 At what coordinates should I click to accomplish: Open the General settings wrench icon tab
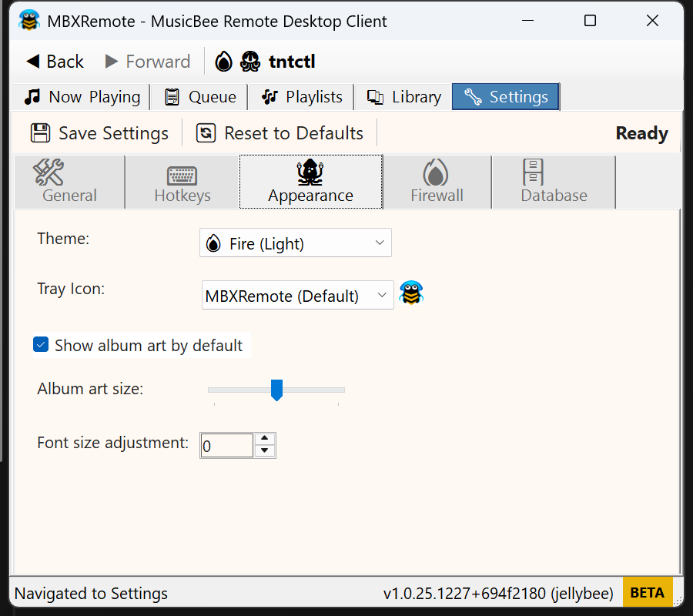(69, 182)
